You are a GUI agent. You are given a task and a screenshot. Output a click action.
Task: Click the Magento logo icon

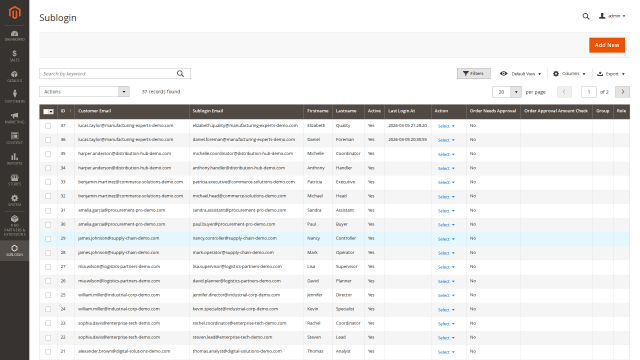[14, 13]
